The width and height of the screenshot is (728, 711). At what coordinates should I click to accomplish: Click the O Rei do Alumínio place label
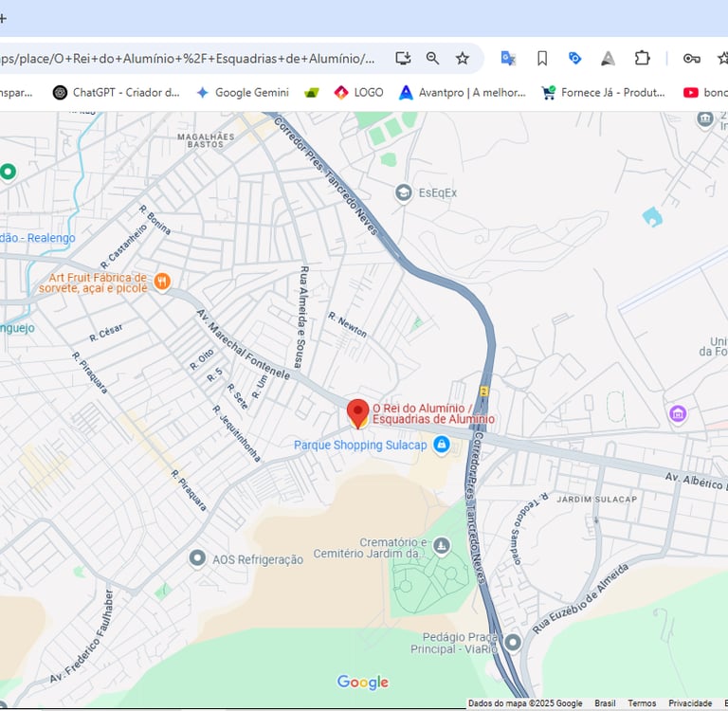433,413
